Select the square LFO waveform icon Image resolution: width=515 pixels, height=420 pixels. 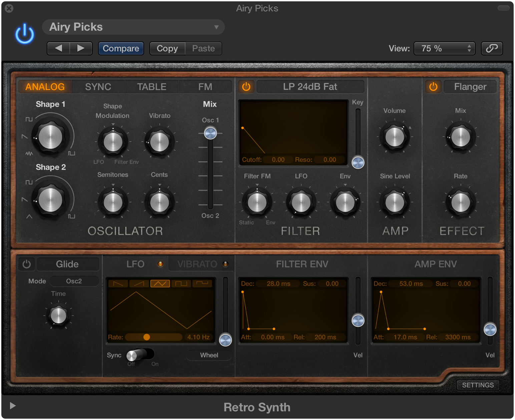pos(182,283)
